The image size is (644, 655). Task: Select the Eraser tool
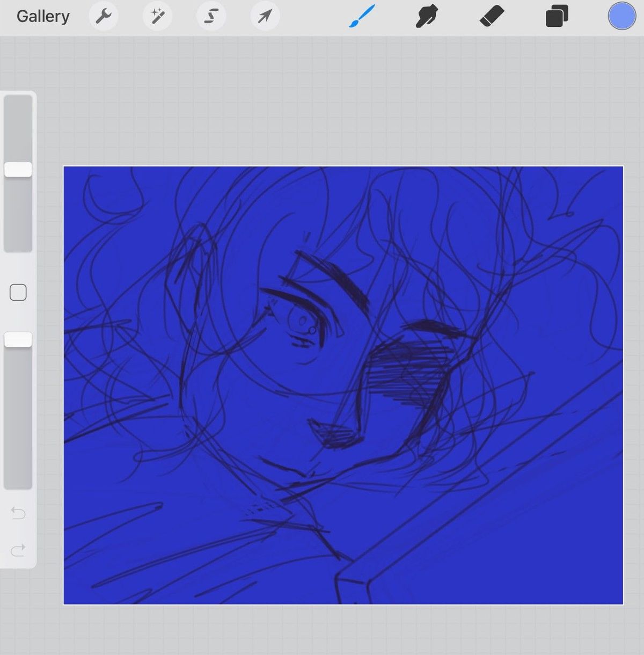point(492,16)
